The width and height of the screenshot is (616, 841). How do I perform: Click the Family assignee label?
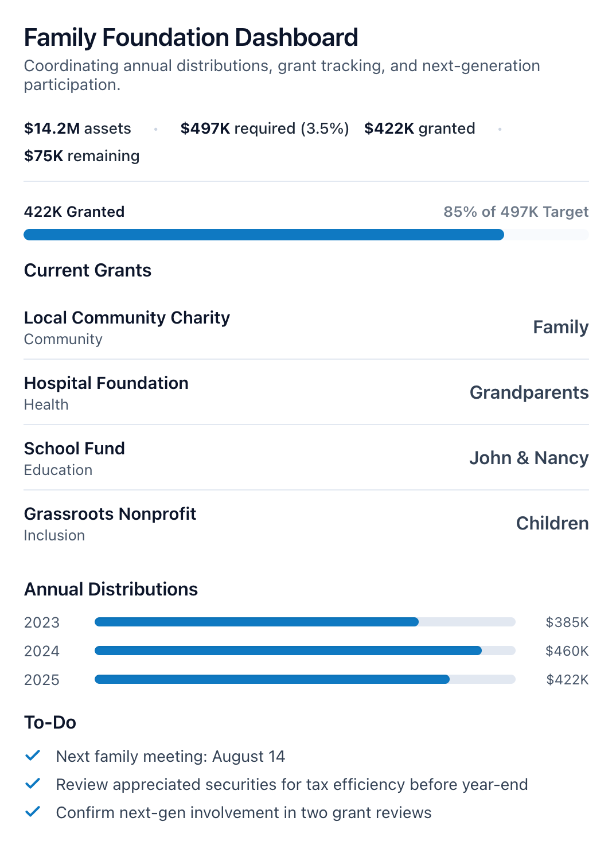tap(560, 327)
